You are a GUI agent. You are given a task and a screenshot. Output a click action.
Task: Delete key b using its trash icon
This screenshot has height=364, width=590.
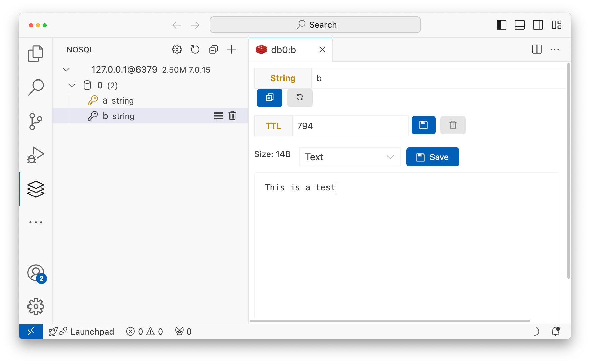point(232,116)
